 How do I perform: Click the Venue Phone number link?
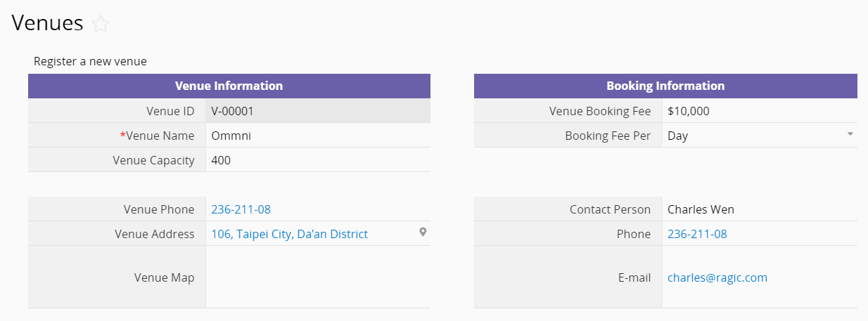point(241,209)
